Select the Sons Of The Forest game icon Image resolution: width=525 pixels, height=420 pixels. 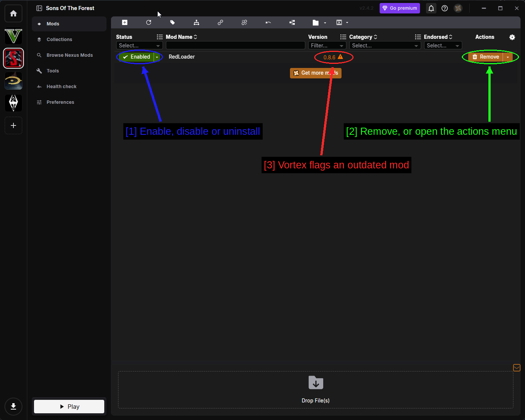[13, 58]
